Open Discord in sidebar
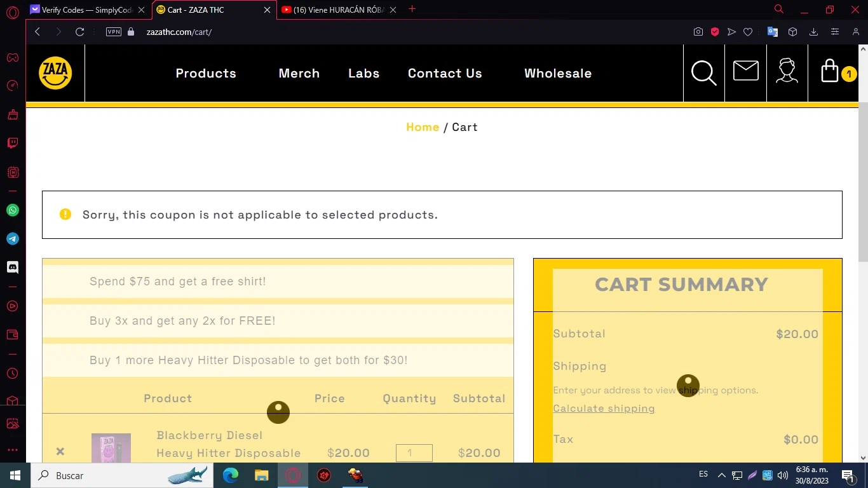Viewport: 868px width, 488px height. [13, 268]
